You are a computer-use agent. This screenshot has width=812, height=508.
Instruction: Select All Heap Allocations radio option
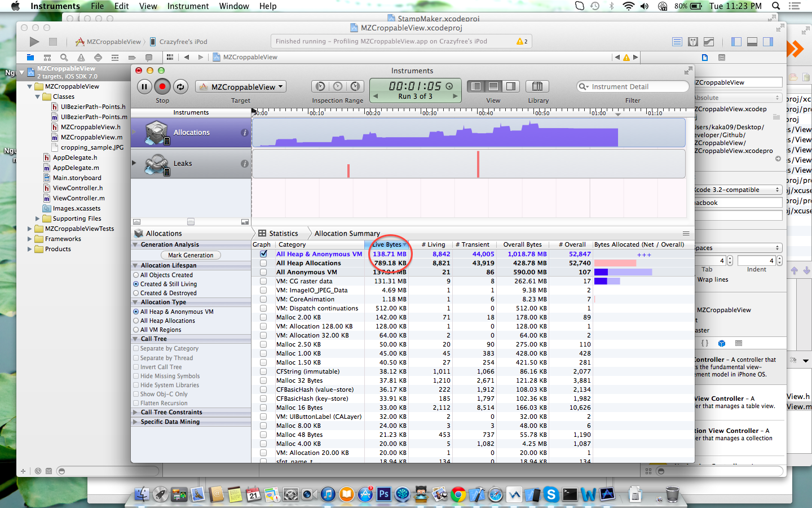[136, 321]
